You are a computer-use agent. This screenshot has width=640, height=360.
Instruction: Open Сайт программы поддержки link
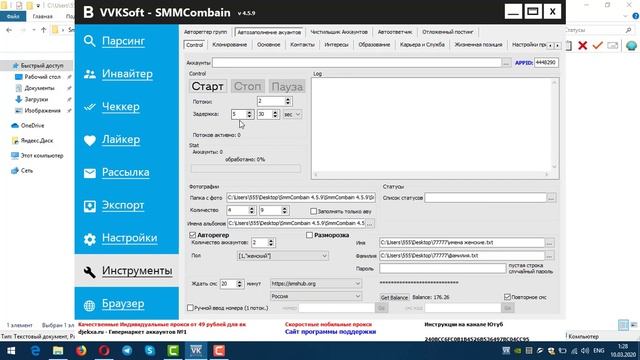tap(330, 332)
